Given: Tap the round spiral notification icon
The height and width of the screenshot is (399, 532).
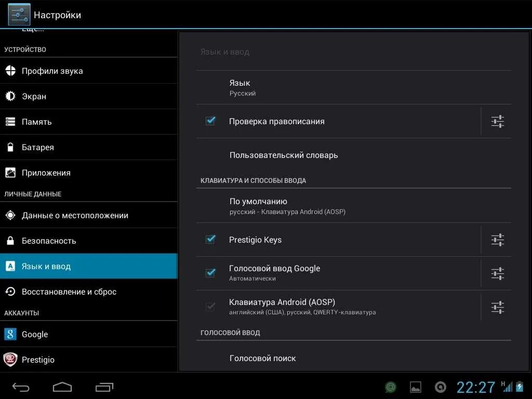Looking at the screenshot, I should tap(441, 387).
